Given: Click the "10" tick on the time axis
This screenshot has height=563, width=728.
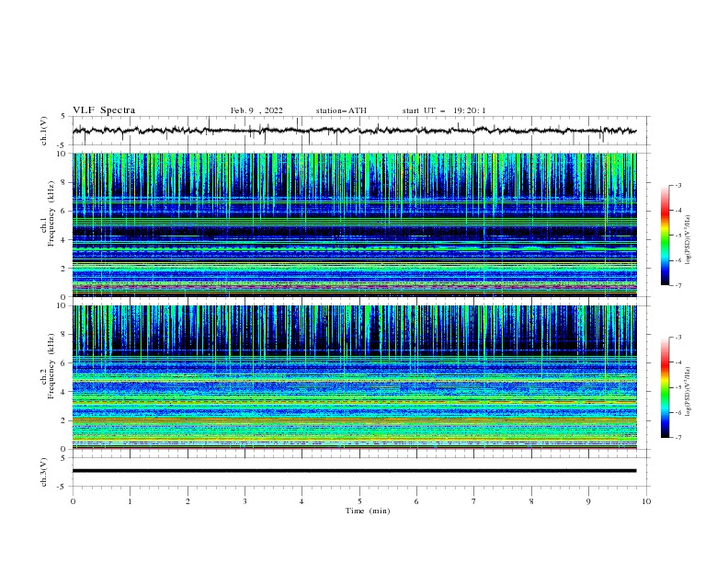Looking at the screenshot, I should click(x=646, y=501).
